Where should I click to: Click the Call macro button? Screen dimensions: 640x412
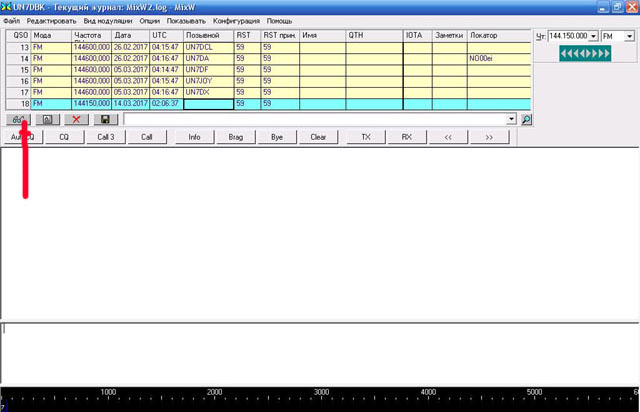click(147, 137)
